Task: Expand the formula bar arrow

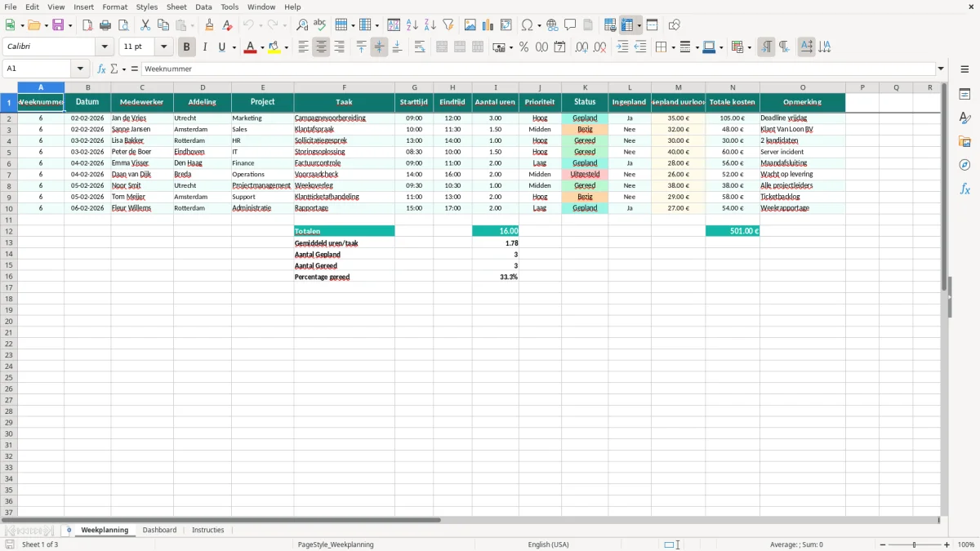Action: 941,69
